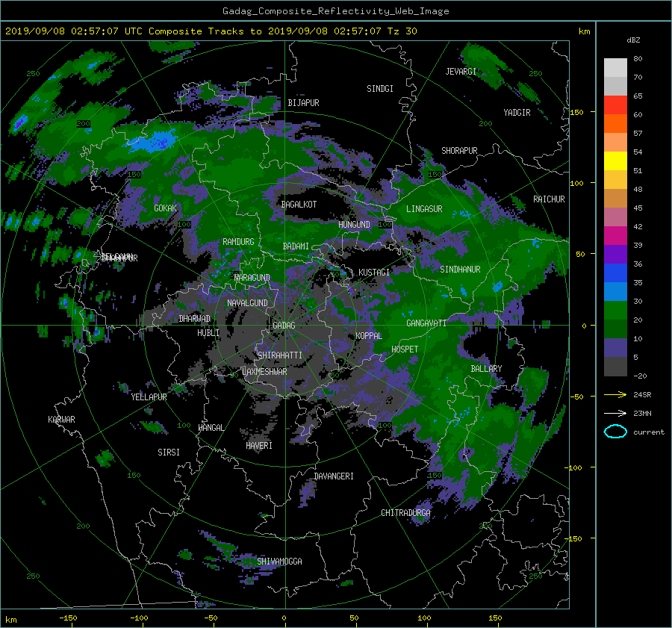Click the light gray 80 dBZ swatch
The image size is (672, 628).
click(x=615, y=67)
